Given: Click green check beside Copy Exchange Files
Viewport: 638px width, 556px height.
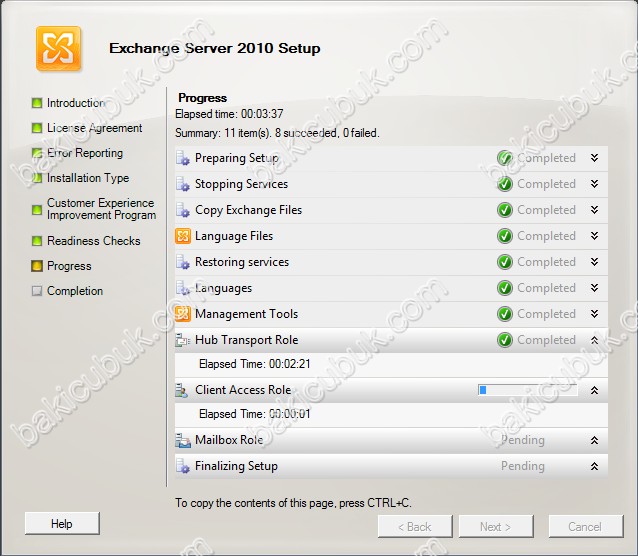Looking at the screenshot, I should pyautogui.click(x=505, y=210).
